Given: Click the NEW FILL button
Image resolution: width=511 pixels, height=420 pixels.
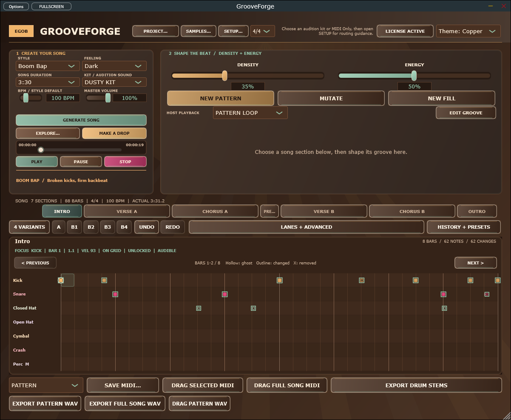Looking at the screenshot, I should point(442,98).
